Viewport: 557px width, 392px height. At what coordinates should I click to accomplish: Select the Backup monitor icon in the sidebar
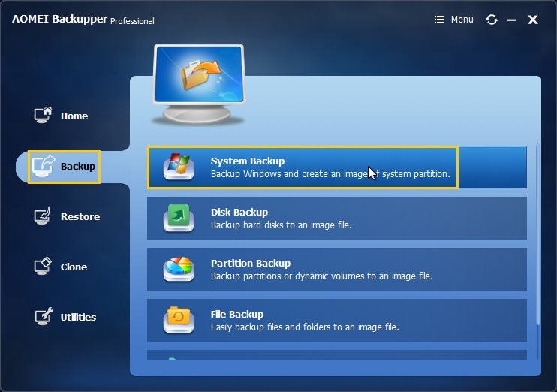coord(43,166)
